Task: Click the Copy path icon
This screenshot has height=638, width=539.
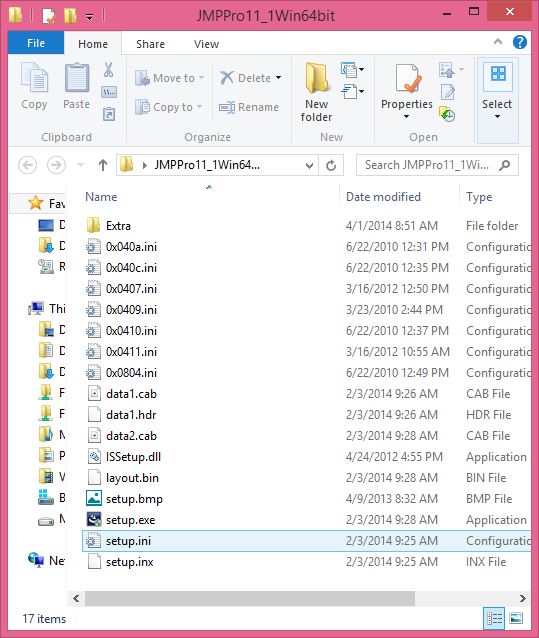Action: click(109, 92)
